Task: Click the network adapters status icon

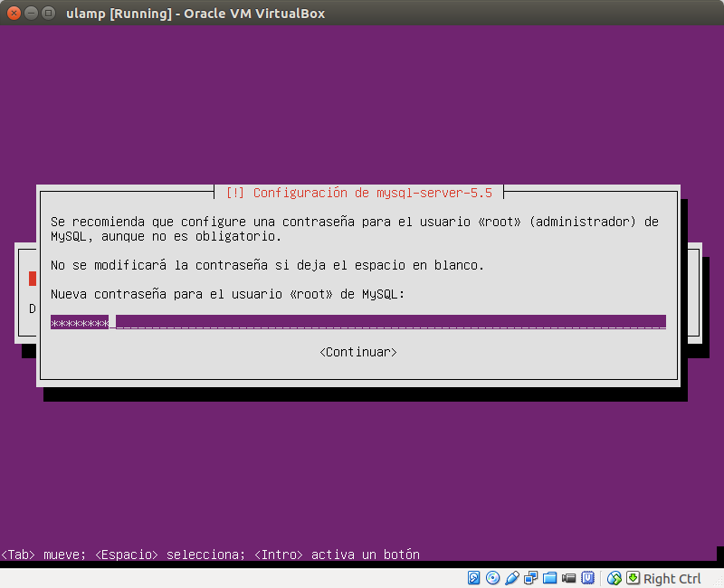Action: pos(531,578)
